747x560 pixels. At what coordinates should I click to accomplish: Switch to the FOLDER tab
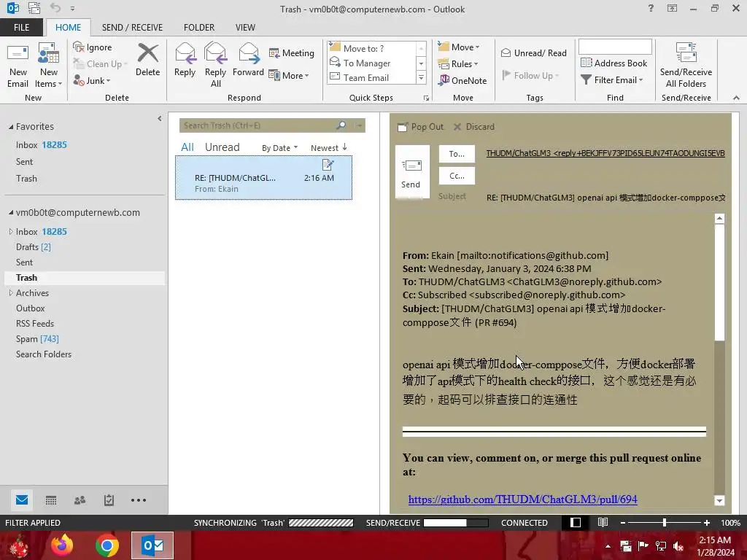pyautogui.click(x=199, y=28)
